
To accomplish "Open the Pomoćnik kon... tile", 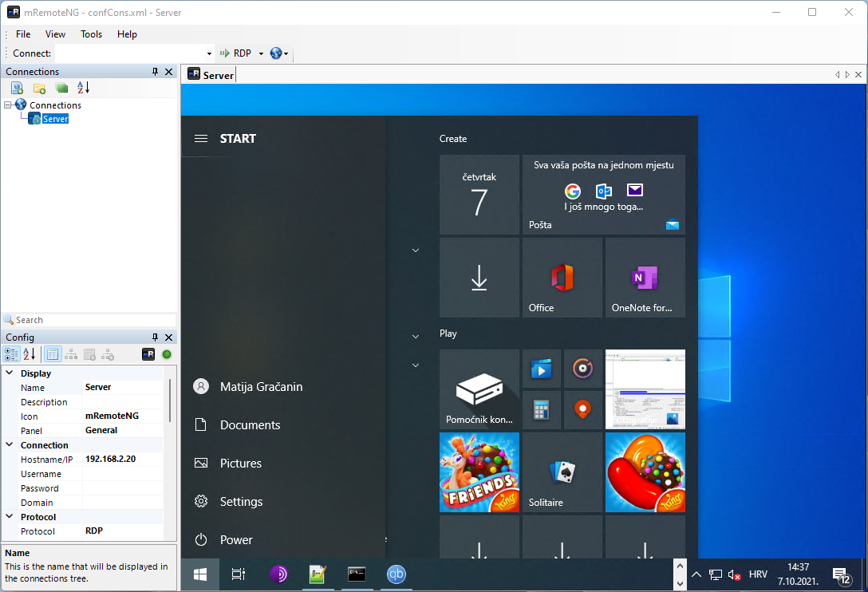I will coord(479,389).
